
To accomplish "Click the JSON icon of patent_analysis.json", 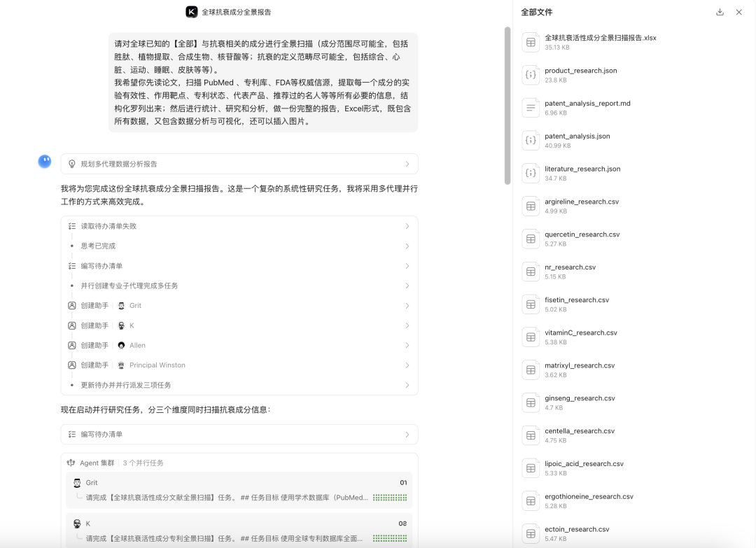I will pos(531,141).
